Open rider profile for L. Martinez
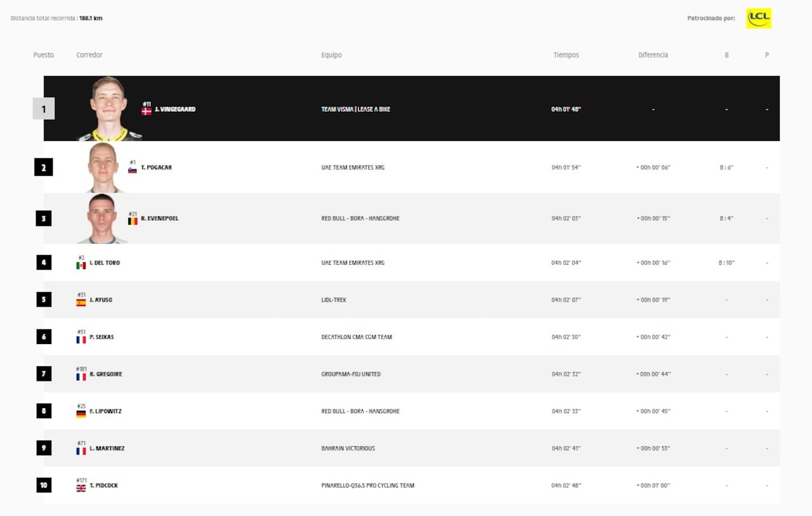Screen dimensions: 812x516 107,448
